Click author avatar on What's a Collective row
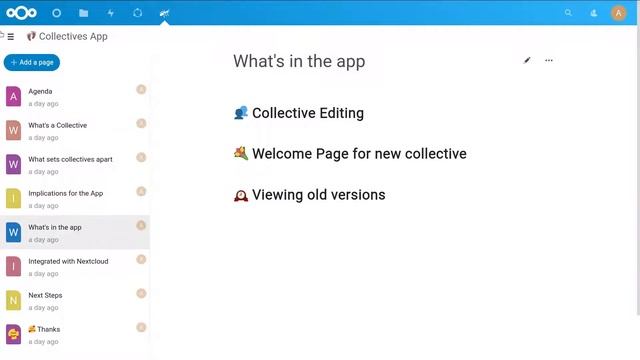 coord(141,123)
